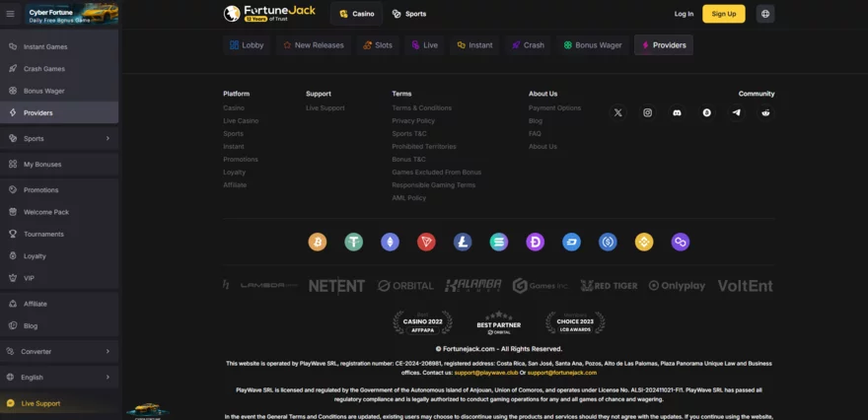Click the Bitcoin currency icon
This screenshot has height=420, width=868.
[x=318, y=242]
